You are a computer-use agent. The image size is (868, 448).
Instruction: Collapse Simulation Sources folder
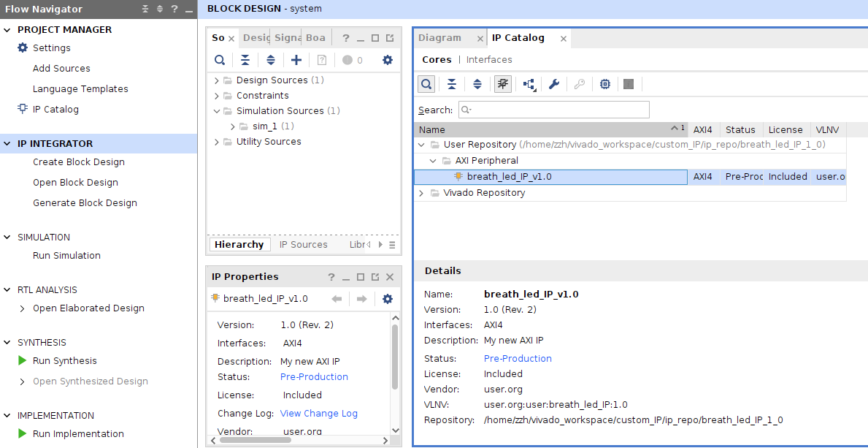pos(217,111)
